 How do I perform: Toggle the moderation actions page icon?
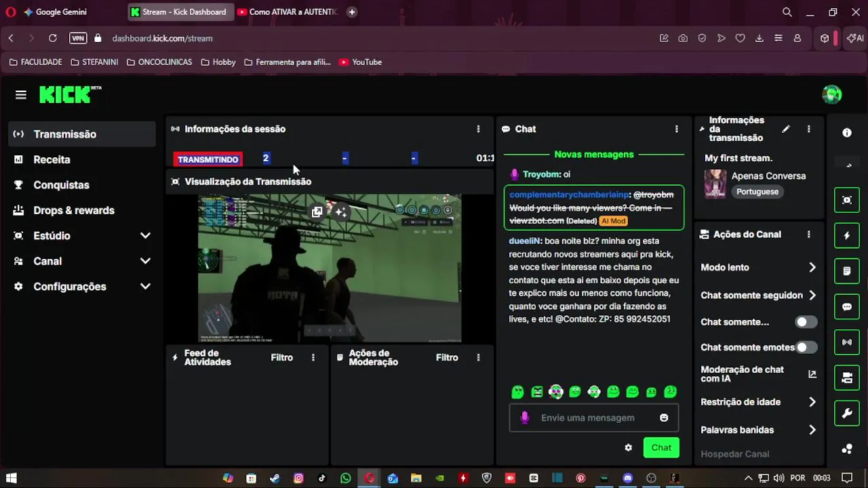(x=847, y=271)
